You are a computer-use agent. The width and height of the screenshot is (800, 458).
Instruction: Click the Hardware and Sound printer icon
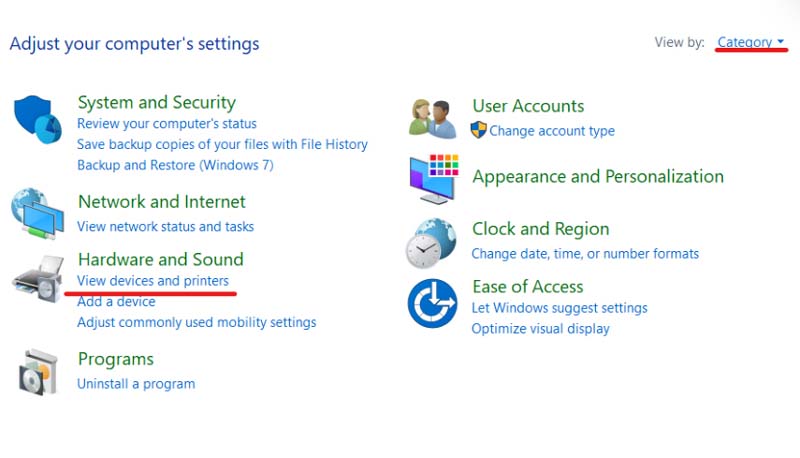pyautogui.click(x=38, y=278)
